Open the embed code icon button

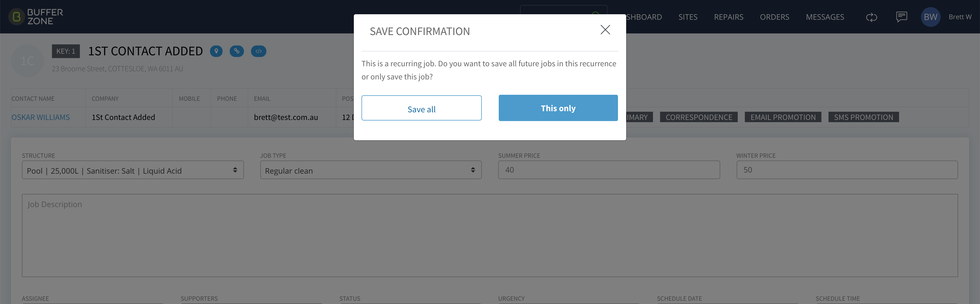click(x=258, y=51)
